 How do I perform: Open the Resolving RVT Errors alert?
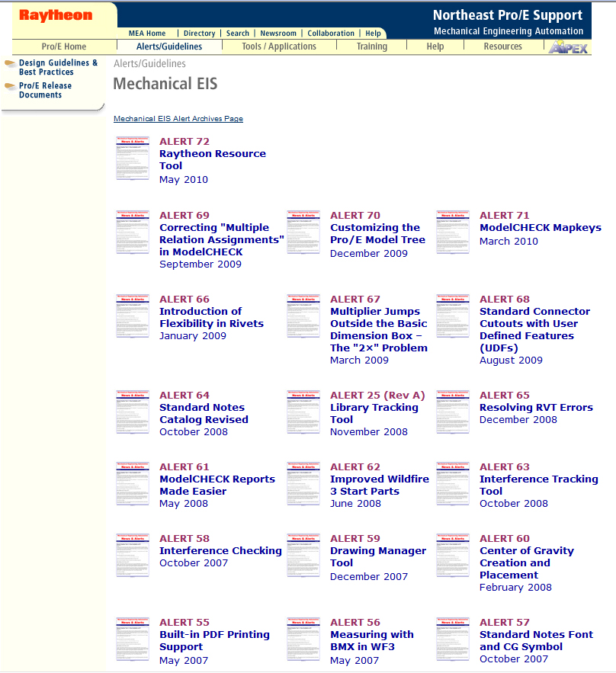(x=536, y=407)
